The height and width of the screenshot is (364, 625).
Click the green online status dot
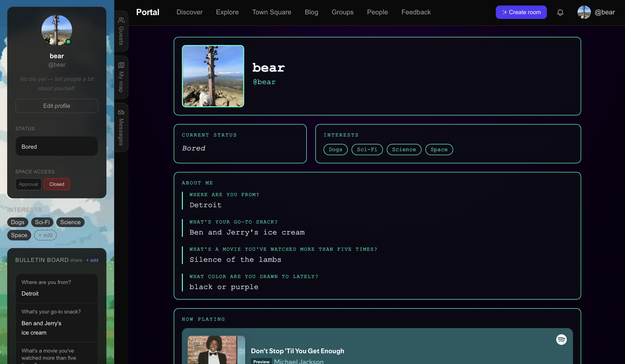click(68, 42)
